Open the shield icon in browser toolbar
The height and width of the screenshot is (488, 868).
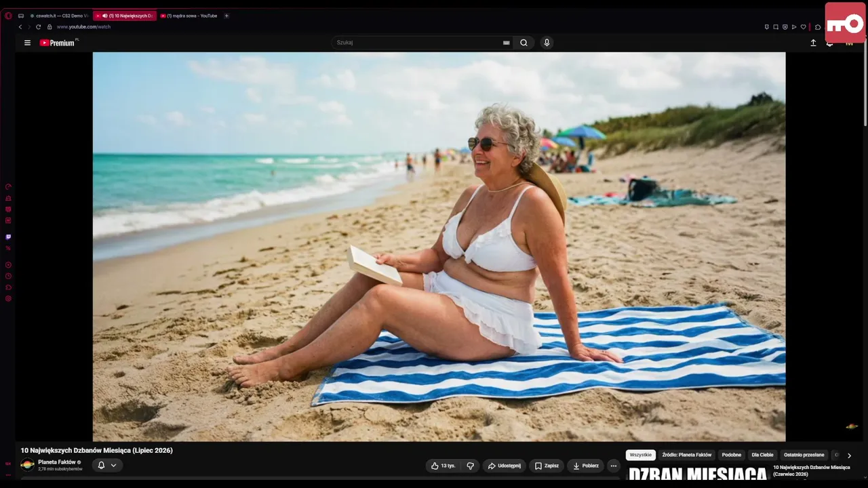click(785, 27)
